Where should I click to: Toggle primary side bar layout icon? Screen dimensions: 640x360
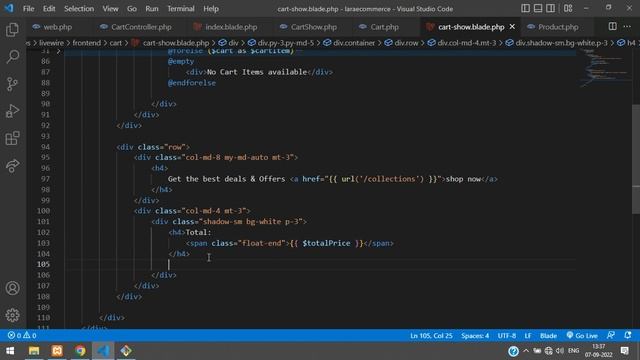525,8
